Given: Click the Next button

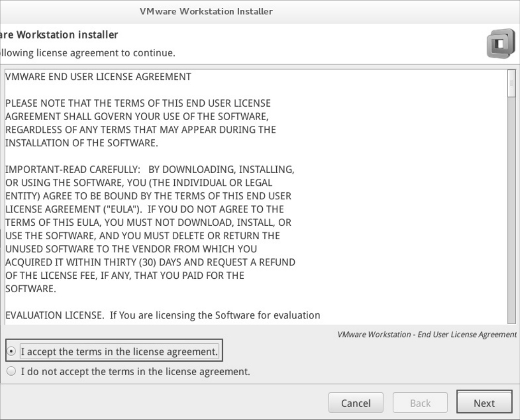Looking at the screenshot, I should pyautogui.click(x=484, y=403).
